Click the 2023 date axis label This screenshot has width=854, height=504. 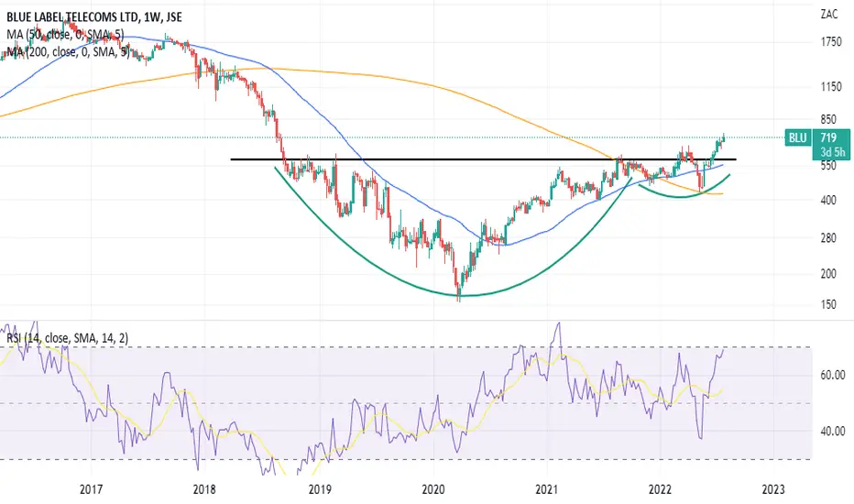(773, 489)
